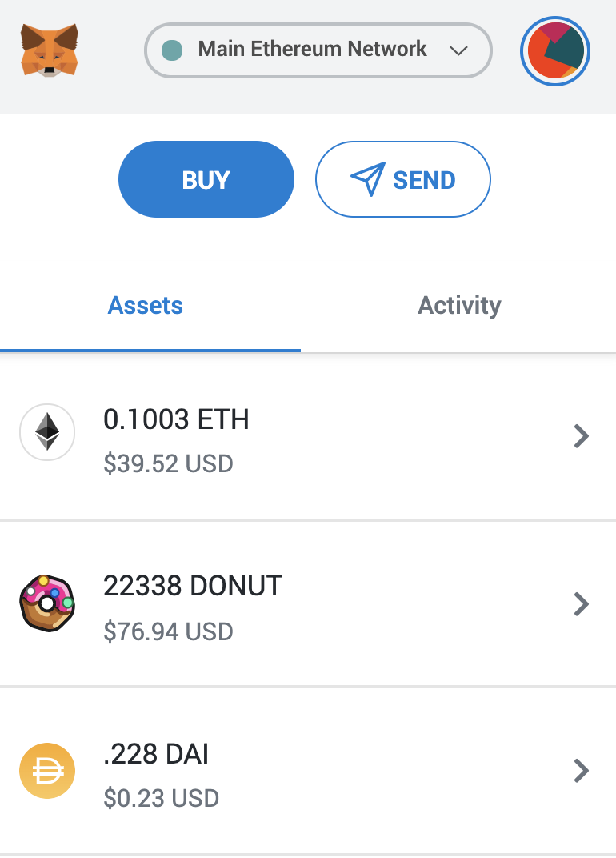Select the 0.1003 ETH balance text
This screenshot has height=858, width=616.
pos(176,419)
